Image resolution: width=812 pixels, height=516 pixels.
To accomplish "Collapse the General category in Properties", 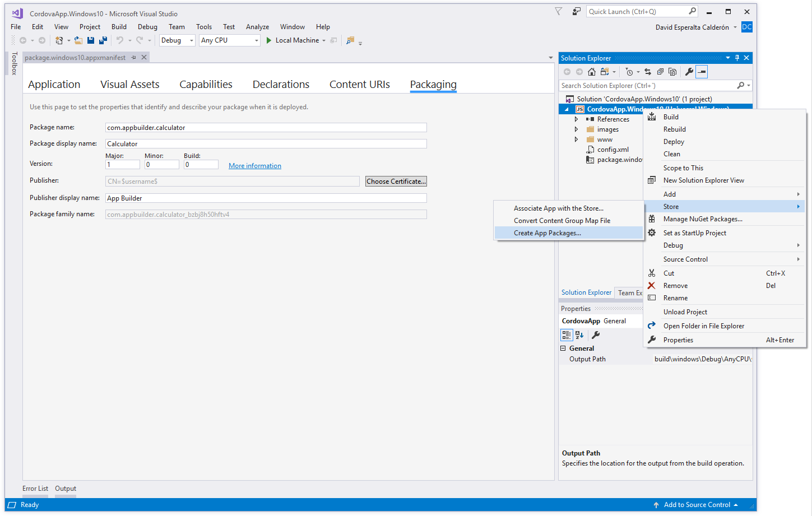I will tap(563, 348).
